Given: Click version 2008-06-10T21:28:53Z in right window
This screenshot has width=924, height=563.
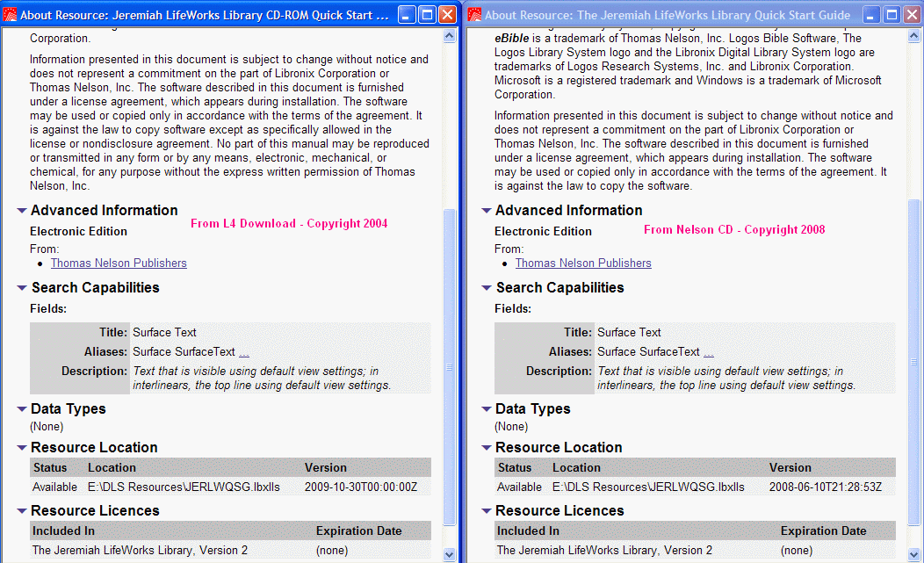Looking at the screenshot, I should [826, 487].
